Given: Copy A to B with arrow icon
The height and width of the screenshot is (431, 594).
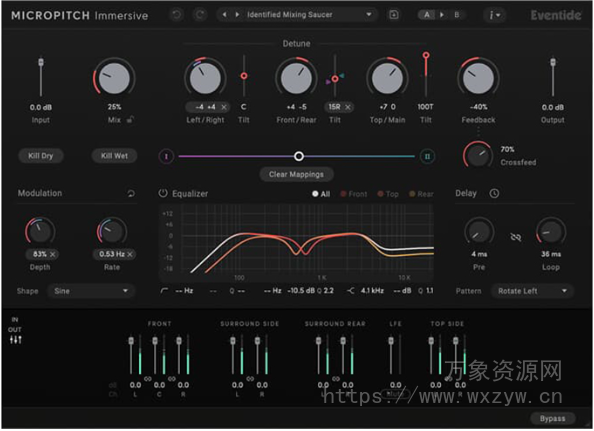Looking at the screenshot, I should [x=442, y=15].
